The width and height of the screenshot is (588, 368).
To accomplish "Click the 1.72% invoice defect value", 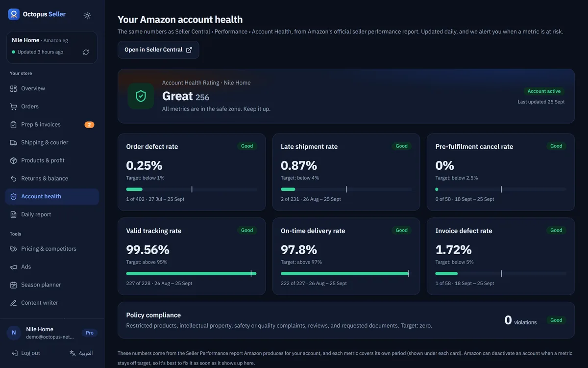I will coord(454,250).
